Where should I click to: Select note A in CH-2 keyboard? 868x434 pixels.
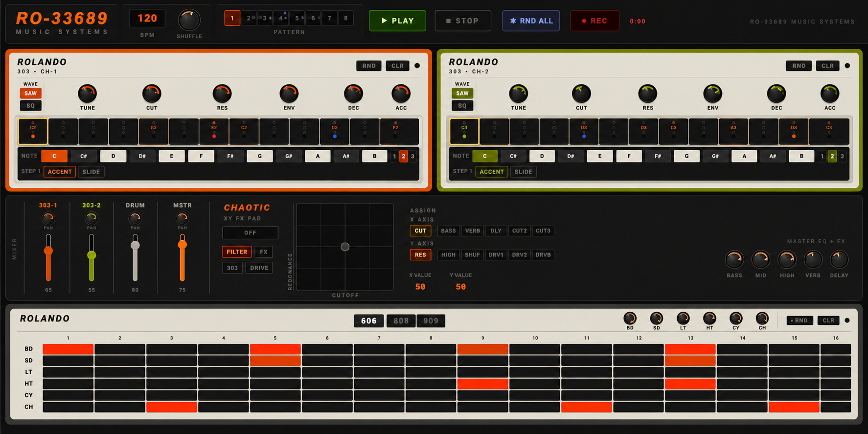tap(744, 156)
